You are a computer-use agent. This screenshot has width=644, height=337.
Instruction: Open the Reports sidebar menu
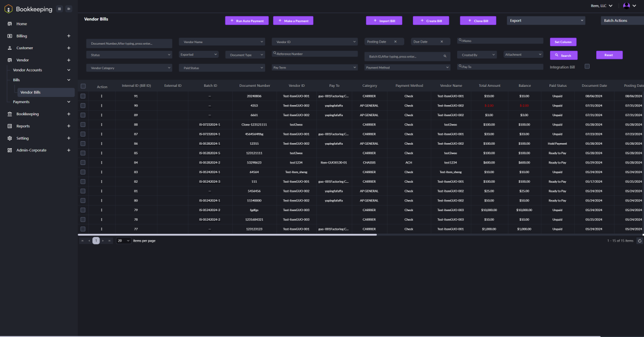click(x=69, y=126)
